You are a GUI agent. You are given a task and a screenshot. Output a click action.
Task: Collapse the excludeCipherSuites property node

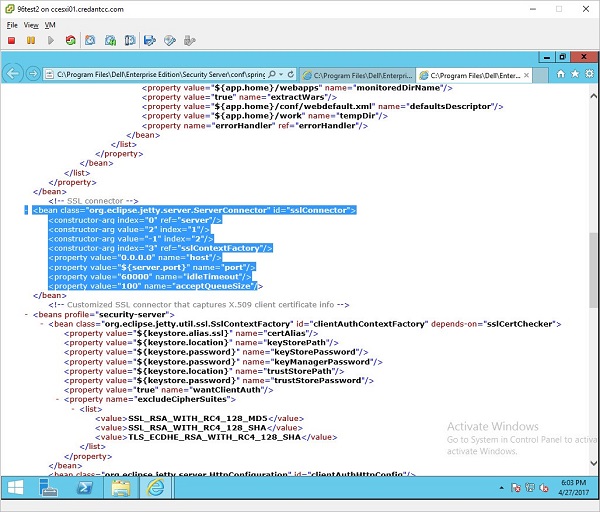[x=58, y=399]
